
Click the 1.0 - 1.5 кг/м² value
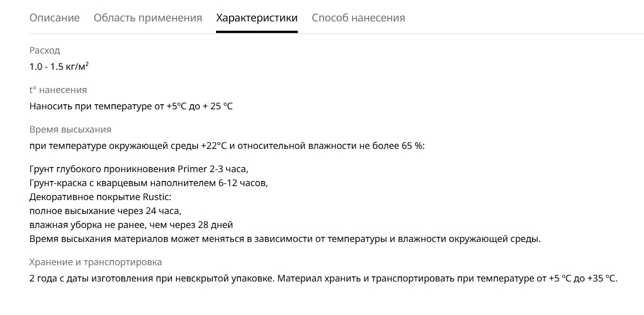[x=59, y=66]
